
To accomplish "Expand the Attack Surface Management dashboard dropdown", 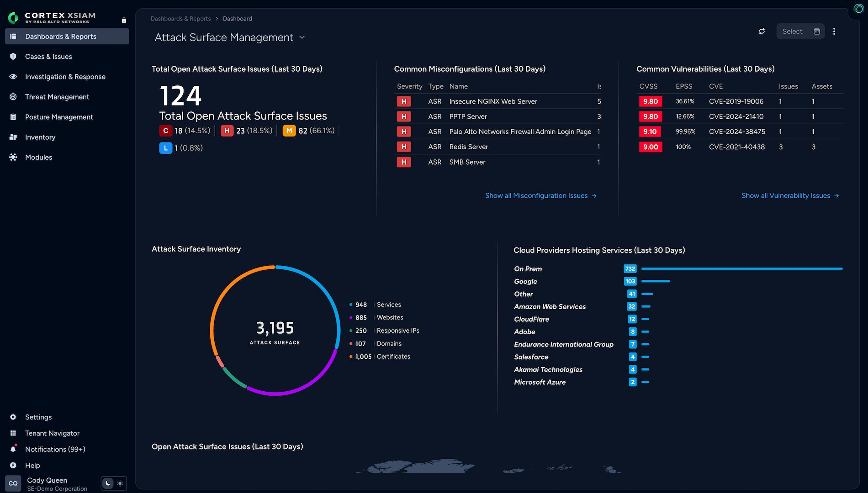I will click(x=302, y=37).
